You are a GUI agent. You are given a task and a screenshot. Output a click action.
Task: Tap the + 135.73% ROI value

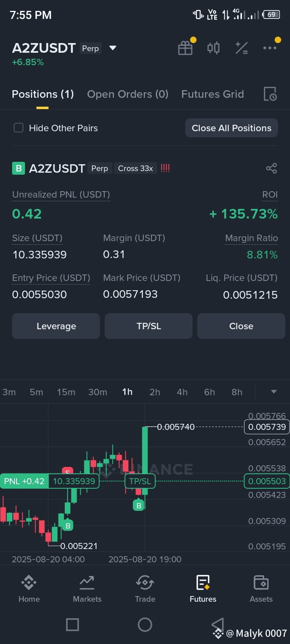pyautogui.click(x=244, y=214)
